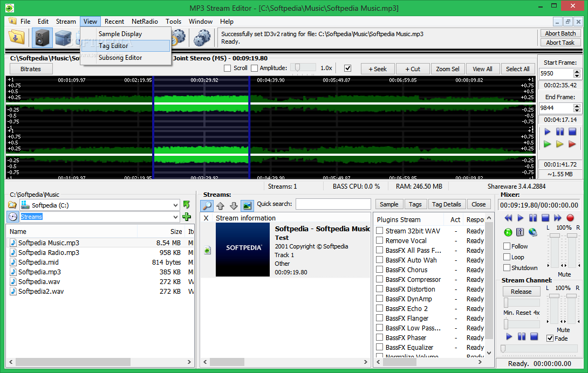Increase the Start Frame spinner value
This screenshot has height=373, width=588.
click(577, 71)
